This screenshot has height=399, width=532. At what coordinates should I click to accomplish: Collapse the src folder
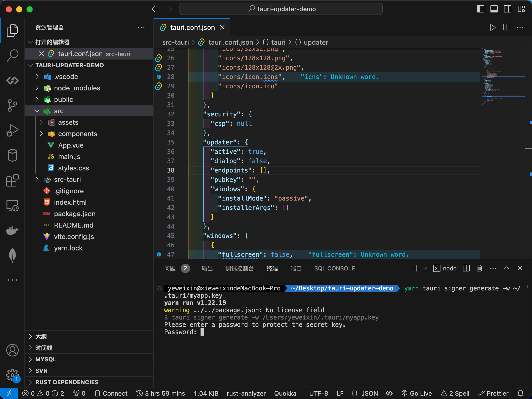(37, 111)
